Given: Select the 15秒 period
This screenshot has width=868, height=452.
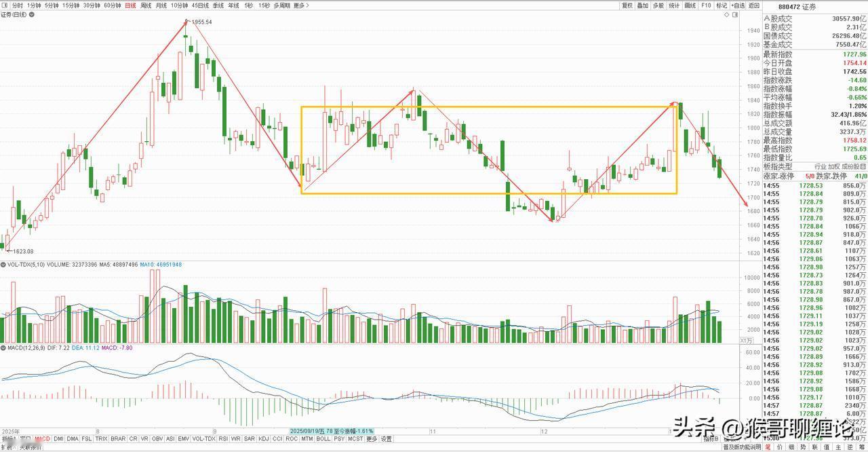Looking at the screenshot, I should [264, 5].
